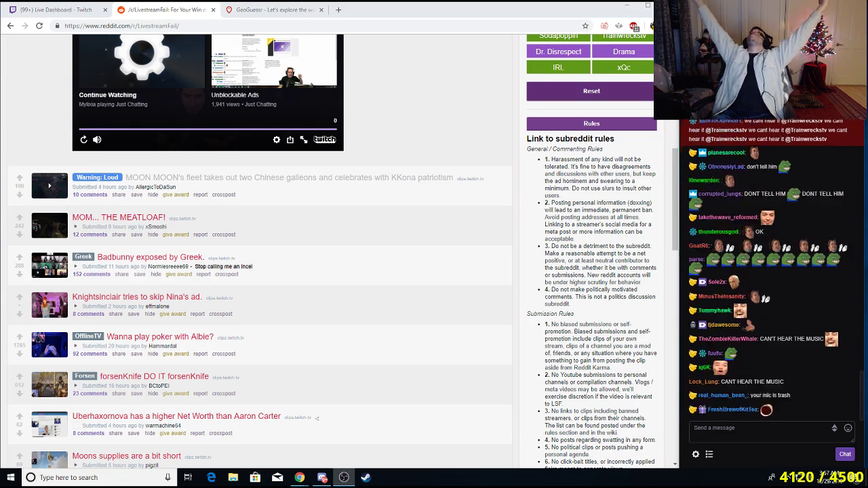Viewport: 868px width, 488px height.
Task: Click the microphone icon in taskbar search
Action: [167, 477]
